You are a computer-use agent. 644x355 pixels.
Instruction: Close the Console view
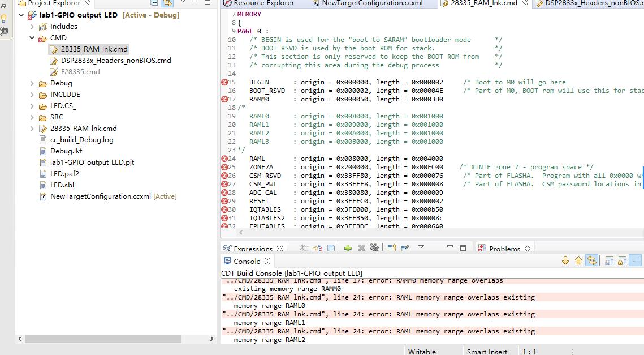tap(267, 261)
